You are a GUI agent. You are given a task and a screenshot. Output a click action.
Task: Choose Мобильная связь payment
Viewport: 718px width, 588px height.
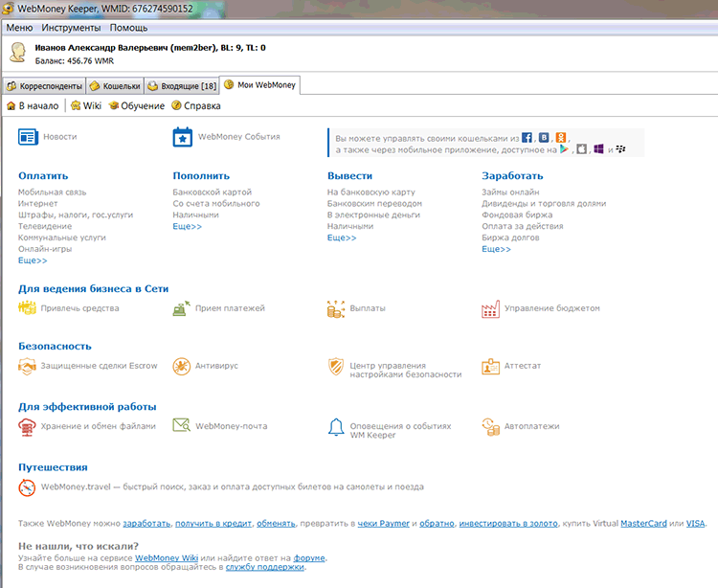[53, 192]
